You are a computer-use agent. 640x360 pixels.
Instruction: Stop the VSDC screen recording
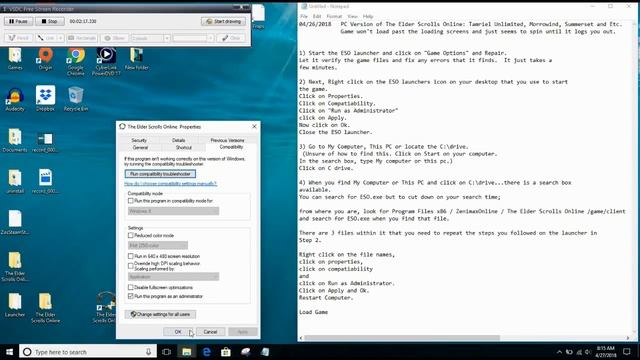click(x=50, y=21)
